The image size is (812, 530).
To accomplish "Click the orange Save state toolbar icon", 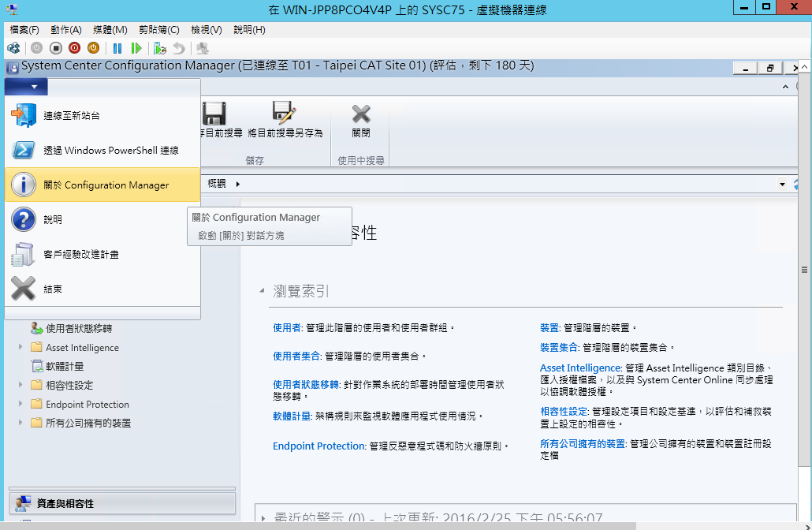I will tap(93, 48).
